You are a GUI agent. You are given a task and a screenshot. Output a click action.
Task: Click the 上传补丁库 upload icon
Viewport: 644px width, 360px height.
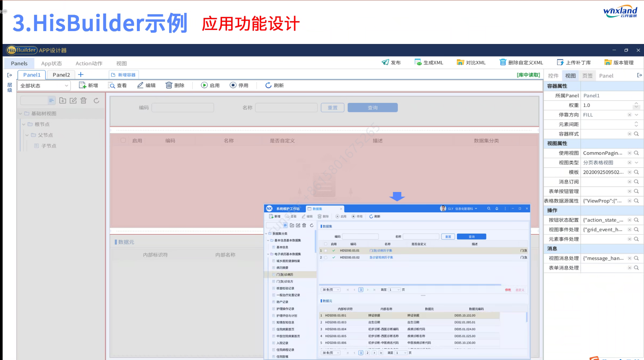click(x=560, y=62)
